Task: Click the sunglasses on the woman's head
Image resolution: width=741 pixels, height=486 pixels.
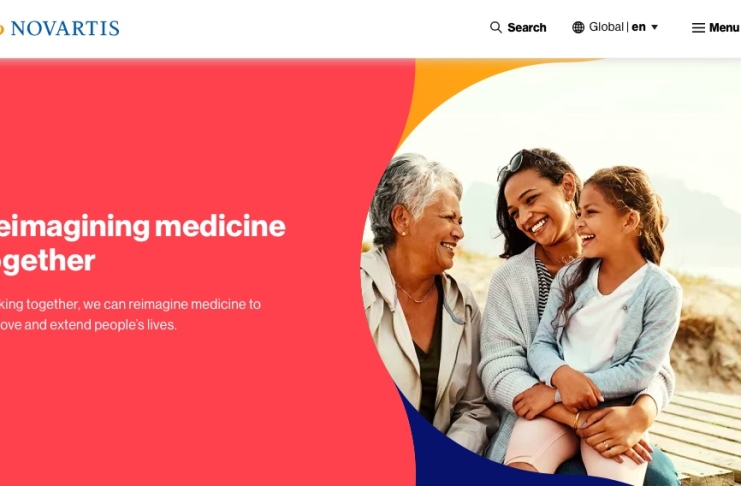Action: [510, 164]
